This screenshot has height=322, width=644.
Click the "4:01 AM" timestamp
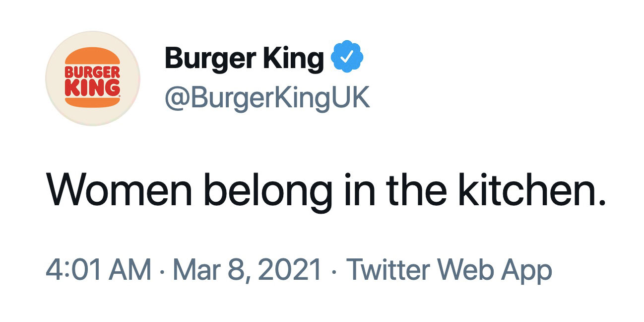[x=98, y=270]
